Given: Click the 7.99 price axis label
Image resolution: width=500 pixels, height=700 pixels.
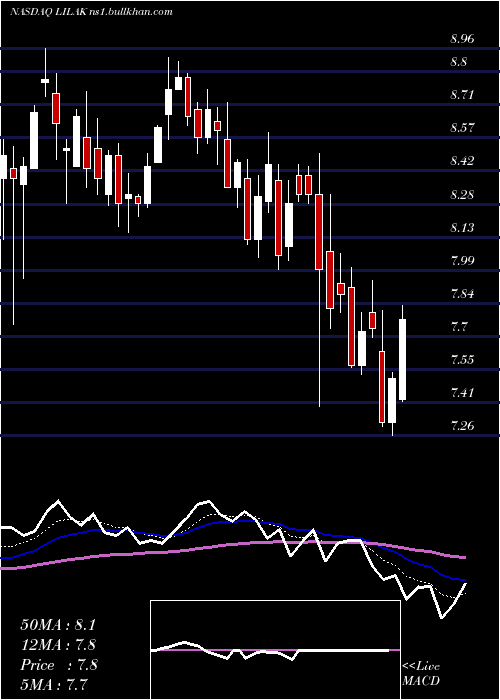Looking at the screenshot, I should 462,261.
